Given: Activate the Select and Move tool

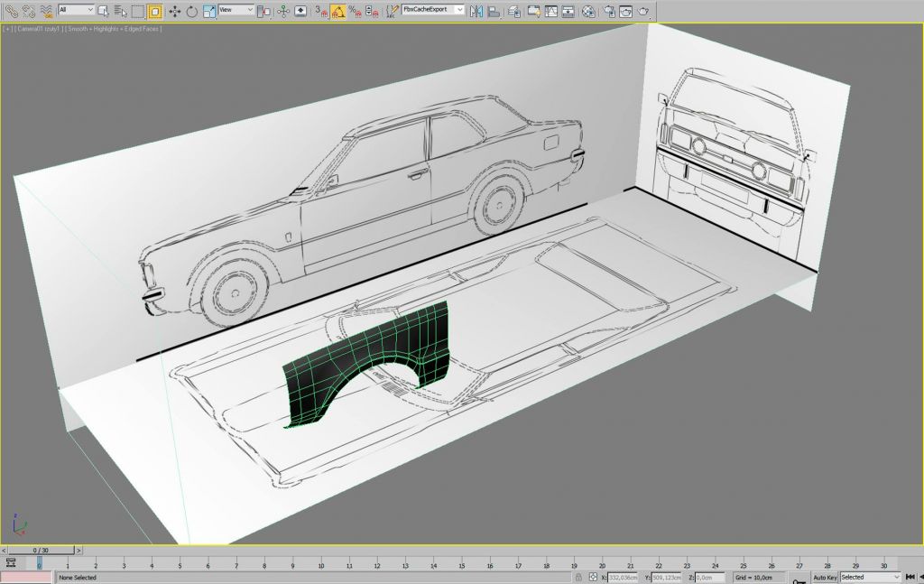Looking at the screenshot, I should (174, 11).
